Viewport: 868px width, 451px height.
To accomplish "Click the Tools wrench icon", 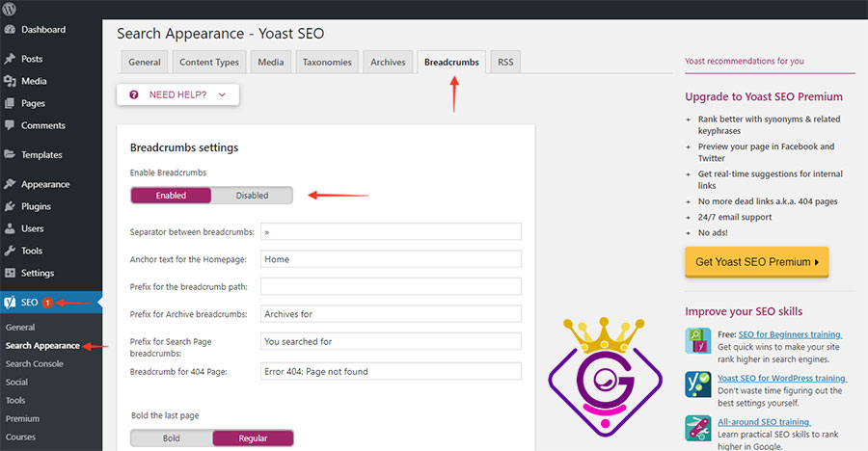I will coord(10,251).
